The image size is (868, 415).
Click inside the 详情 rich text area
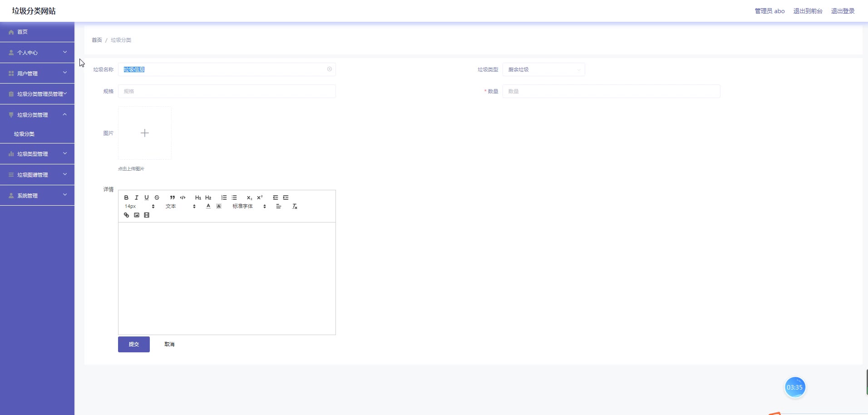point(227,278)
